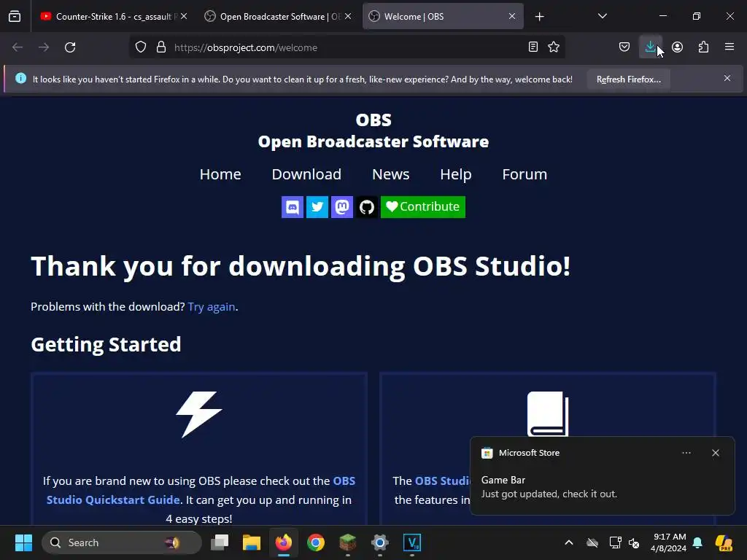Open the Forum navigation item

point(525,174)
